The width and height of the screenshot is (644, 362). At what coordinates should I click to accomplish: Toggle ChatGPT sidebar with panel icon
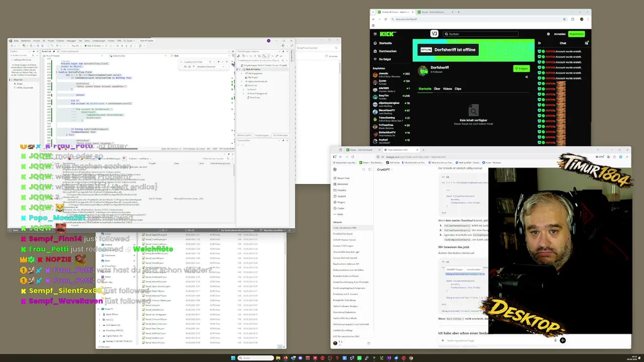point(370,169)
